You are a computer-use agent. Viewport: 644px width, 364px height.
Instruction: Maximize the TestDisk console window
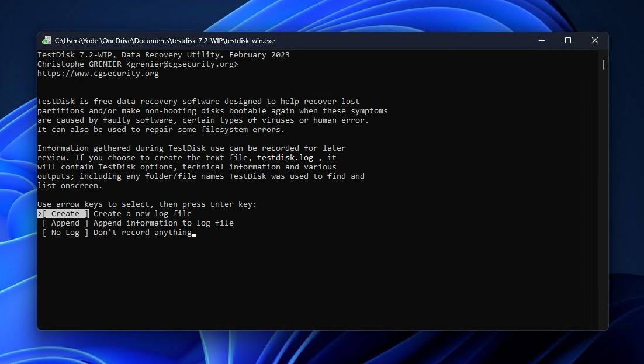click(x=568, y=40)
